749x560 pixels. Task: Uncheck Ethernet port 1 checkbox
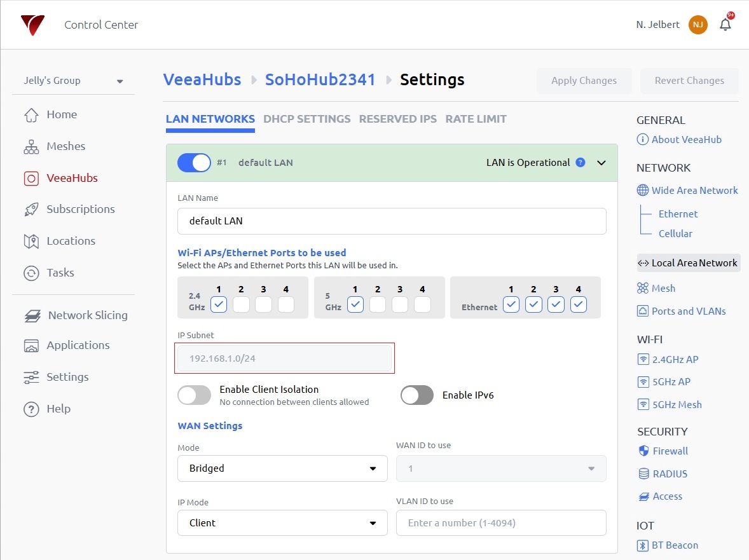point(511,304)
